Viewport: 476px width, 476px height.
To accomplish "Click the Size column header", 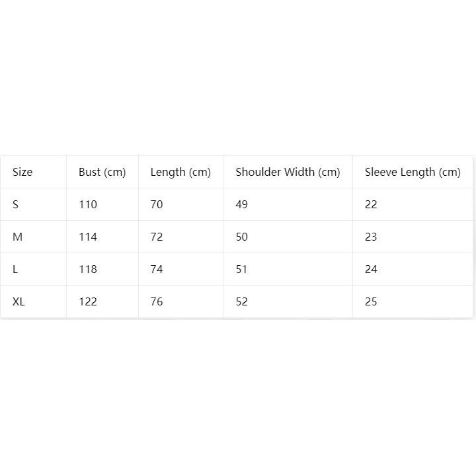I will point(34,172).
